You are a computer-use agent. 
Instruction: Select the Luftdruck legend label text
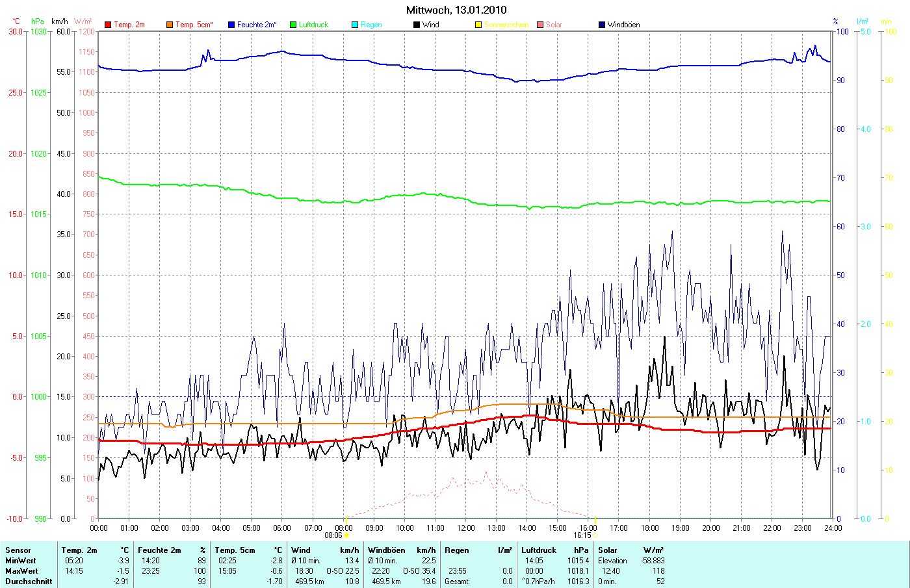click(x=313, y=25)
